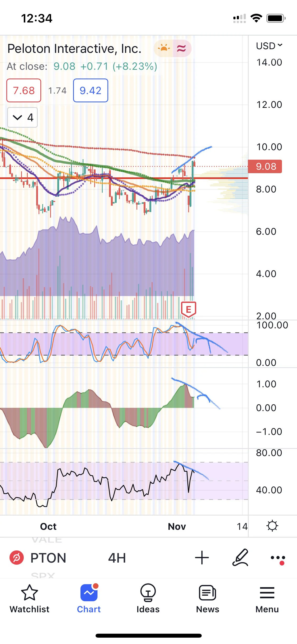Expand the collapsed indicators legend showing 4
The height and width of the screenshot is (644, 297).
pos(22,117)
